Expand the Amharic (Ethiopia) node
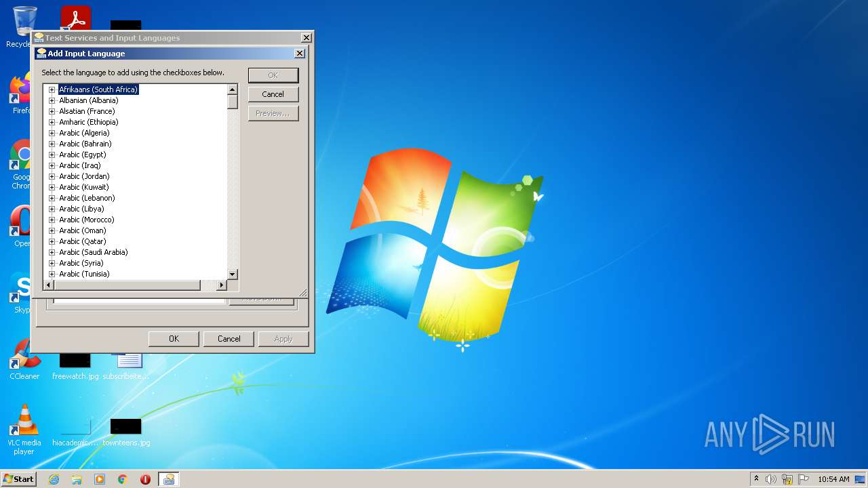 tap(52, 122)
